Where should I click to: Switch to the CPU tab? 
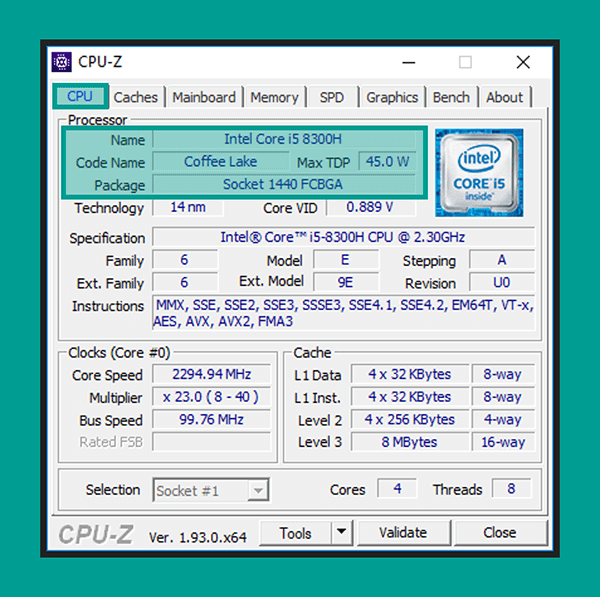click(x=80, y=96)
